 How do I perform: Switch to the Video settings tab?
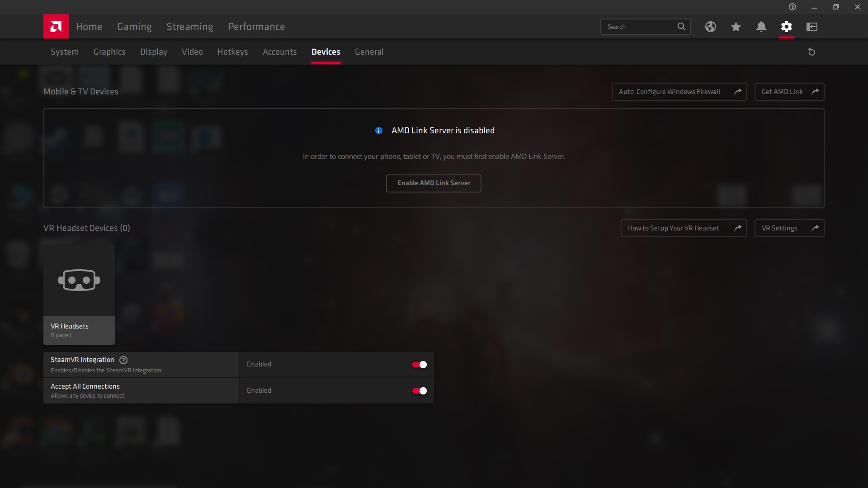click(192, 52)
